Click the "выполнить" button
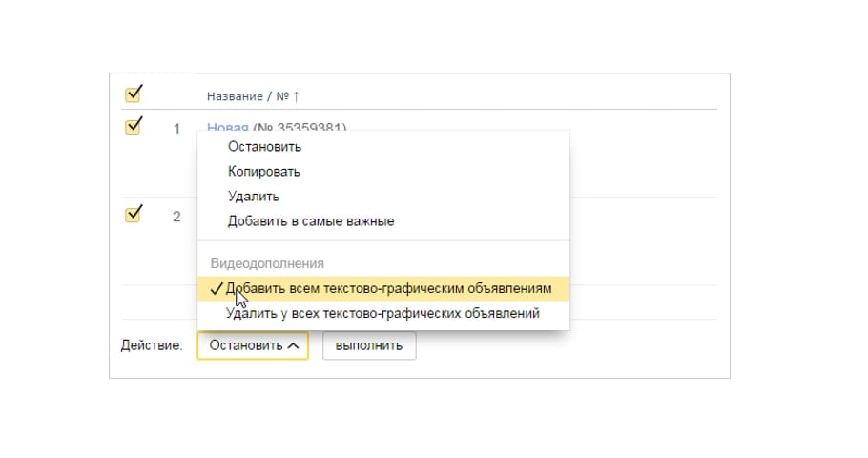Image resolution: width=868 pixels, height=458 pixels. tap(369, 345)
